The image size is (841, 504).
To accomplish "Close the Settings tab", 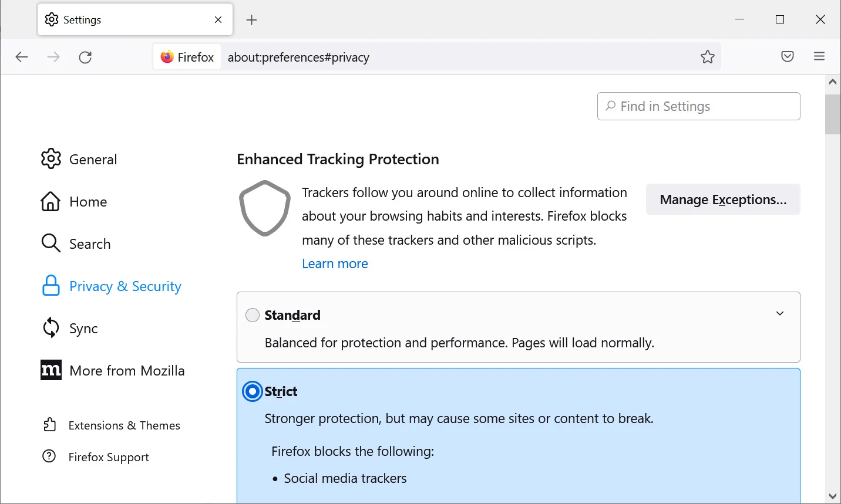I will tap(218, 20).
